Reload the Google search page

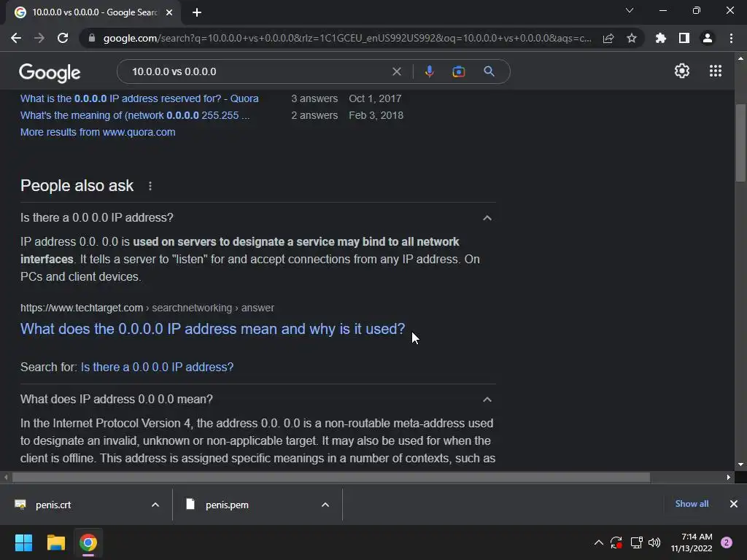point(63,38)
